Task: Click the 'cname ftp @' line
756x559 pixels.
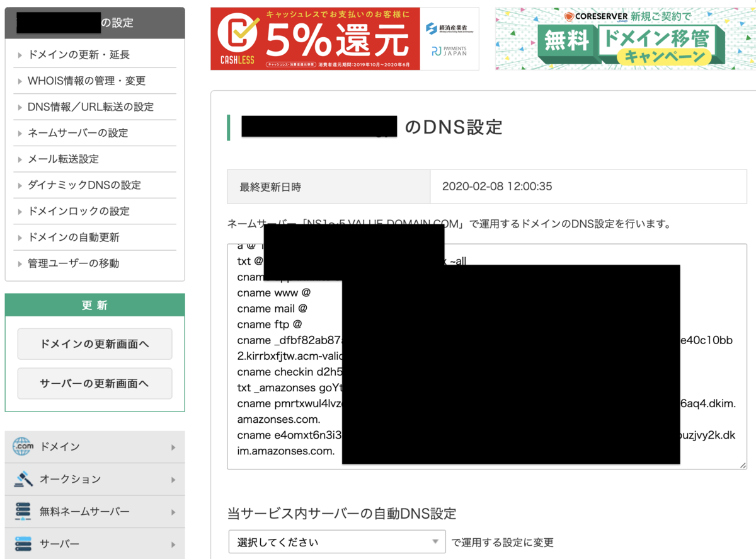Action: pyautogui.click(x=270, y=325)
